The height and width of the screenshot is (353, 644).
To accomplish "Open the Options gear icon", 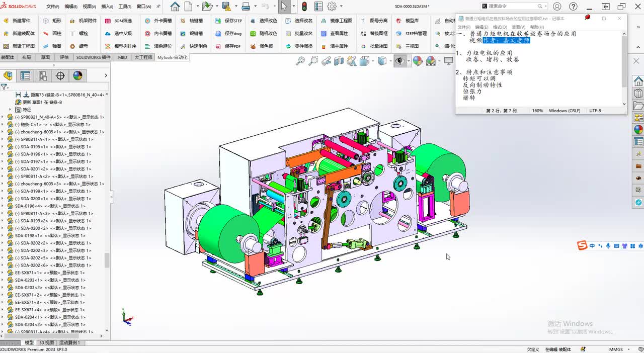I will click(x=332, y=7).
